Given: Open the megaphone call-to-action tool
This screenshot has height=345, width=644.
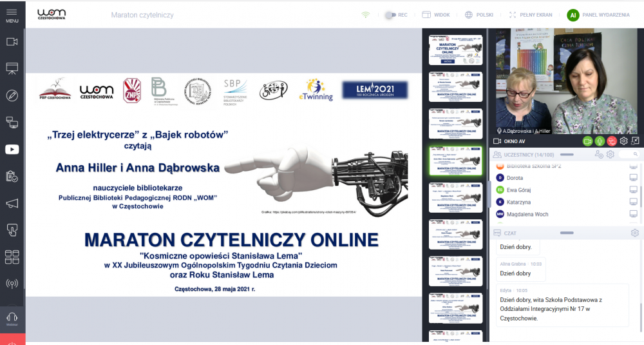Looking at the screenshot, I should click(12, 203).
